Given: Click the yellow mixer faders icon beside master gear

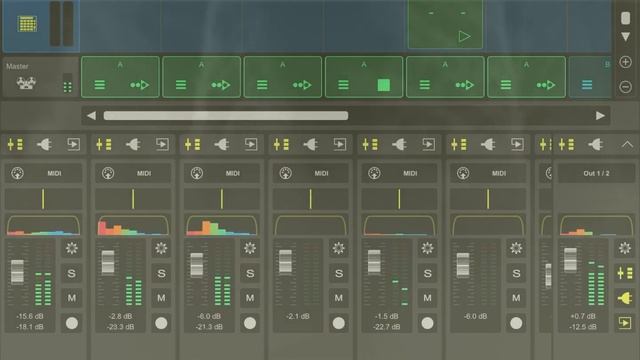Looking at the screenshot, I should point(625,273).
